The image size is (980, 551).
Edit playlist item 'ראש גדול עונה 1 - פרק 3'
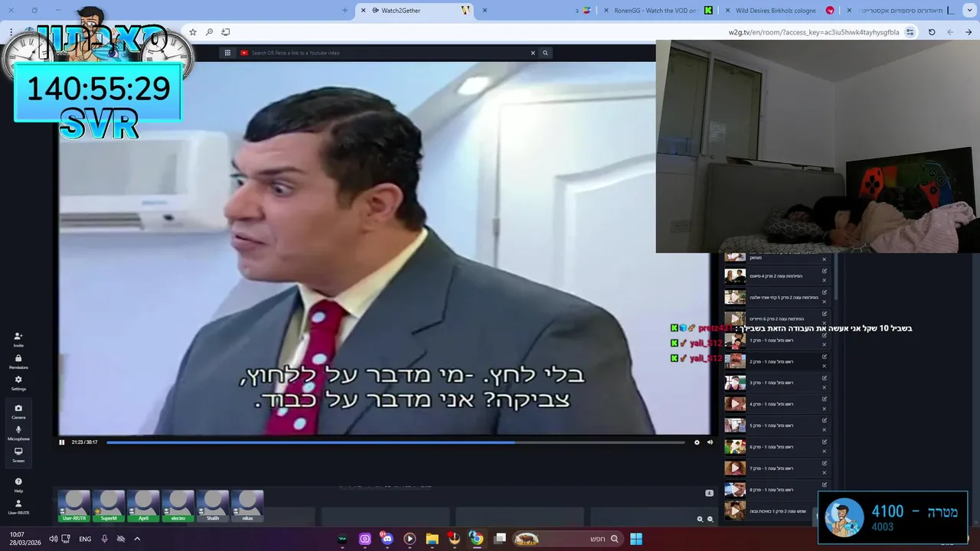825,378
